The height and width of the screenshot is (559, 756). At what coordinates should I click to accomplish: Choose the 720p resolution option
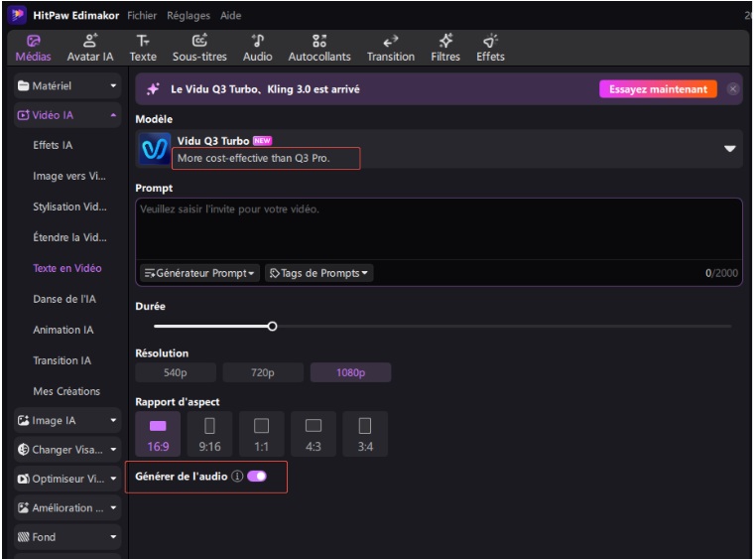pos(263,373)
